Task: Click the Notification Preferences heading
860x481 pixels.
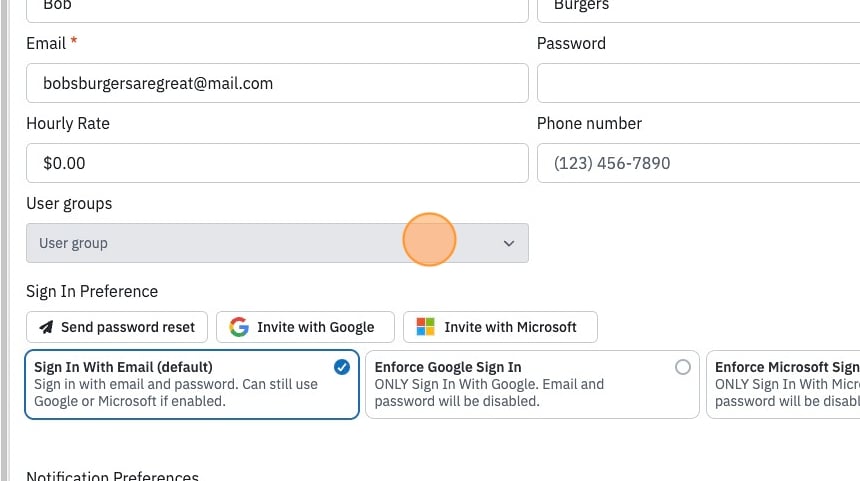Action: coord(112,475)
